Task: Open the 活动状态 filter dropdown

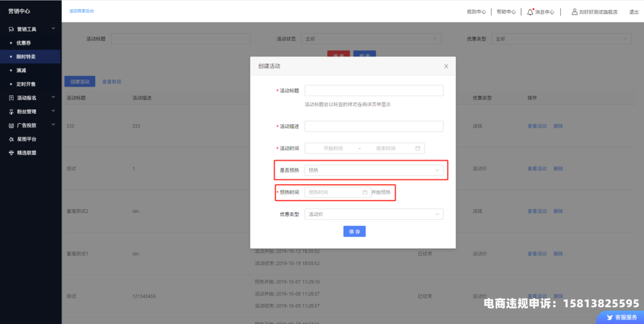Action: [371, 39]
